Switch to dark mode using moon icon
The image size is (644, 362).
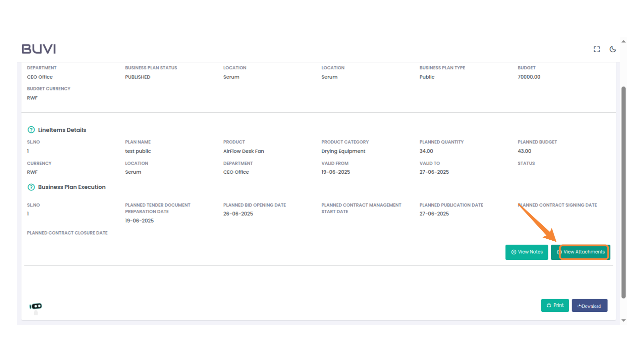(612, 49)
